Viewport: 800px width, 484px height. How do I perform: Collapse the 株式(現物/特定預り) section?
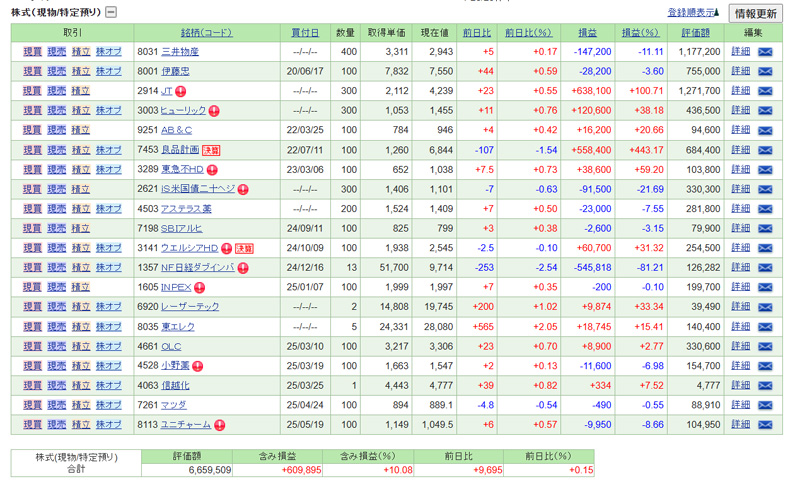coord(111,12)
